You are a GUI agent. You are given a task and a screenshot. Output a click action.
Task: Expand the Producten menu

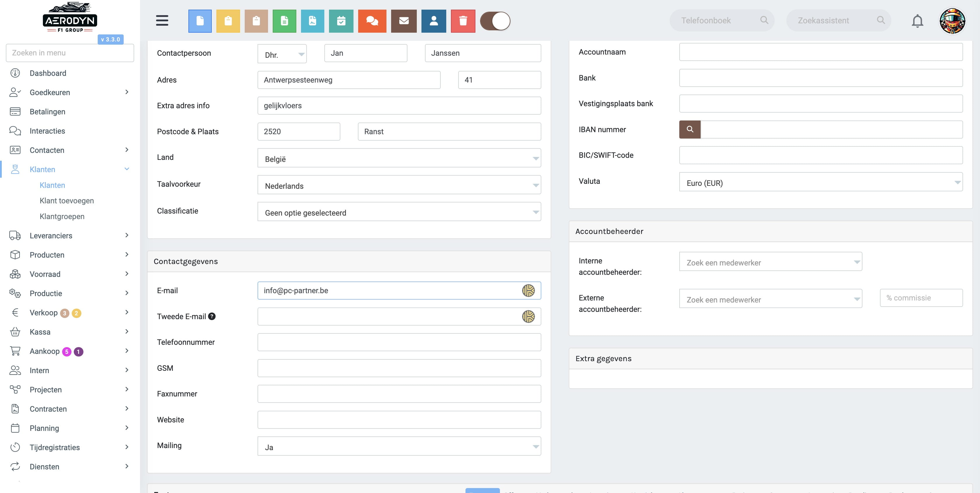click(70, 255)
